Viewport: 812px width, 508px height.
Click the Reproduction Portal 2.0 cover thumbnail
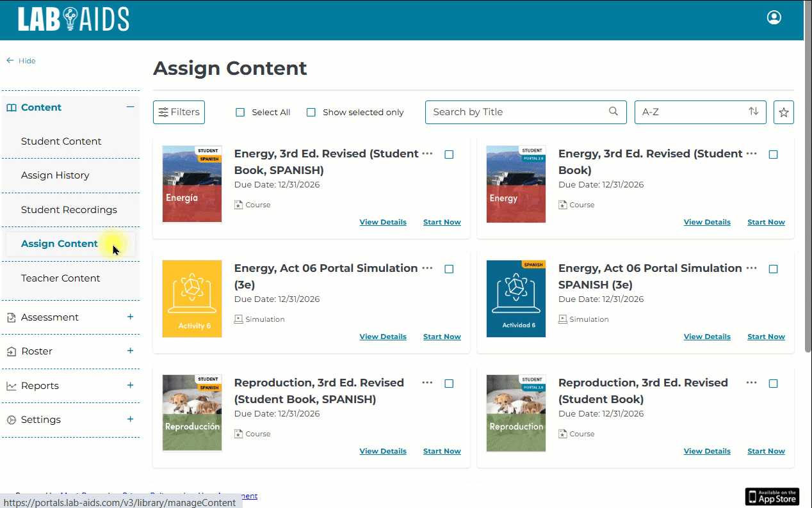(x=516, y=413)
